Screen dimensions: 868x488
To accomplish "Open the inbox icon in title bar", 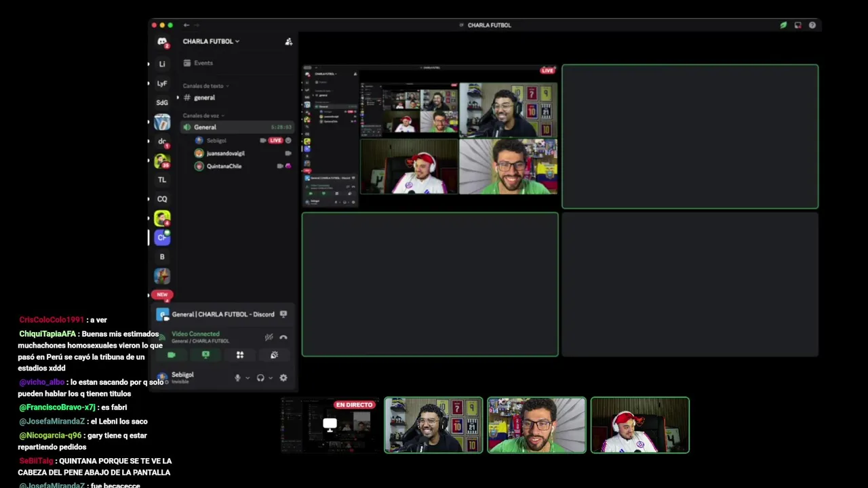I will [x=797, y=25].
